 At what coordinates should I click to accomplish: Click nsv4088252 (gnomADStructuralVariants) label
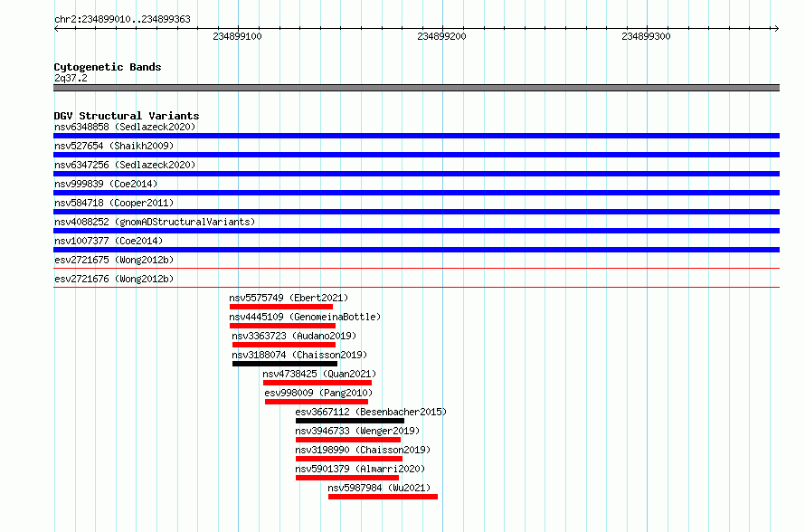pos(155,222)
